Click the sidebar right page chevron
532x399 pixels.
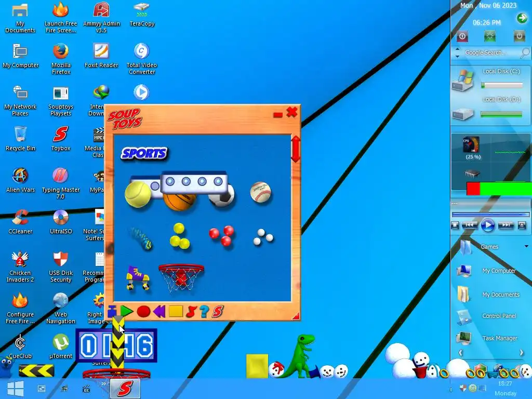tap(522, 353)
